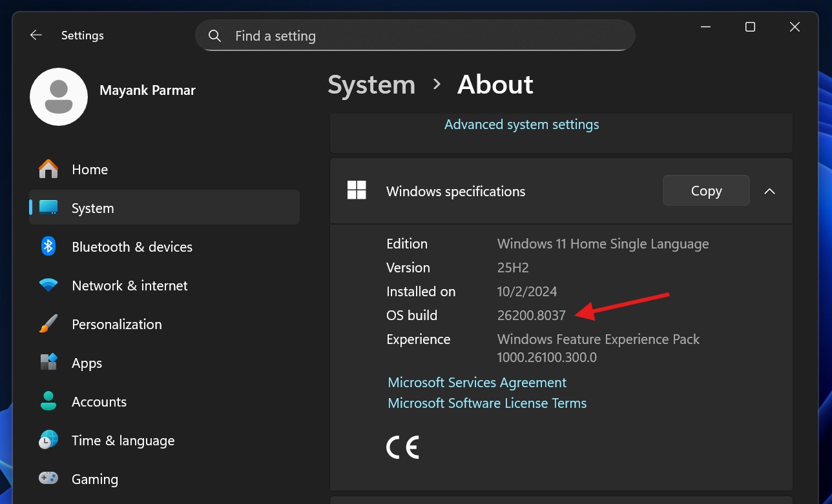The image size is (832, 504).
Task: Click the back arrow
Action: coord(36,35)
